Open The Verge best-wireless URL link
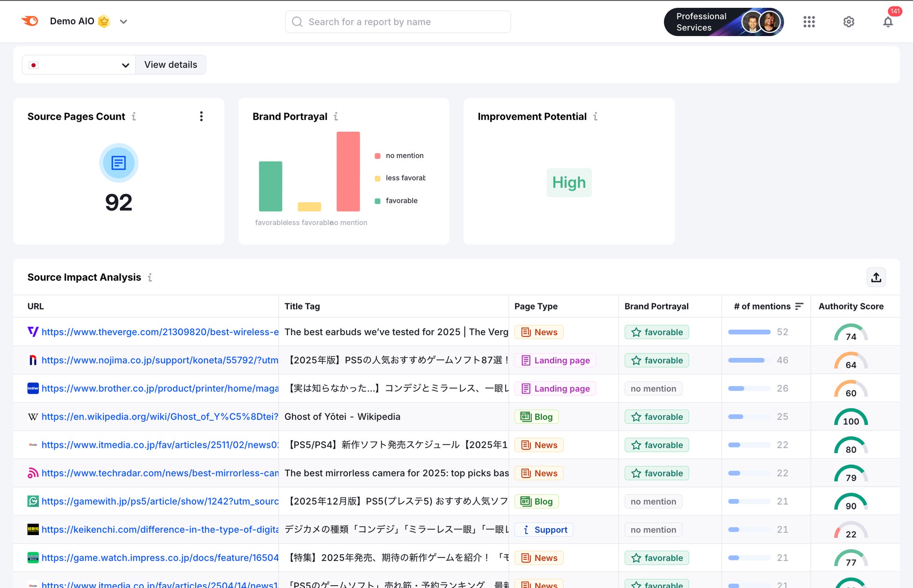Image resolution: width=913 pixels, height=588 pixels. pos(160,332)
